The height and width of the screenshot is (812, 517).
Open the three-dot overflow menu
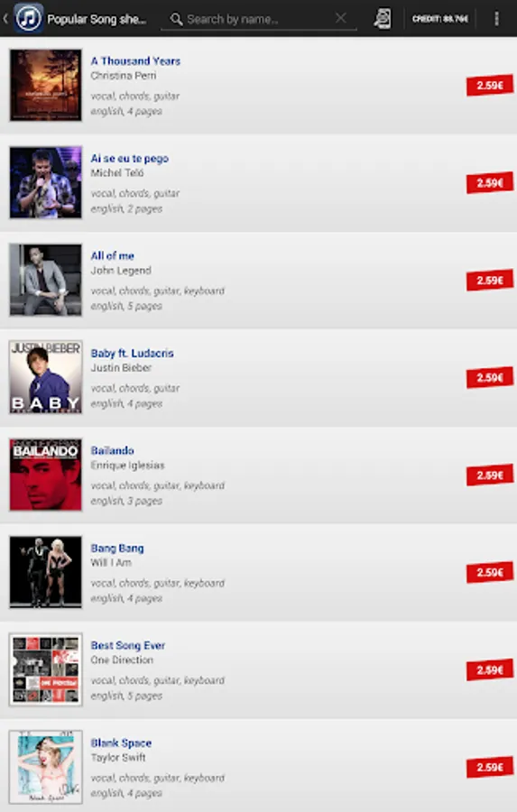496,19
